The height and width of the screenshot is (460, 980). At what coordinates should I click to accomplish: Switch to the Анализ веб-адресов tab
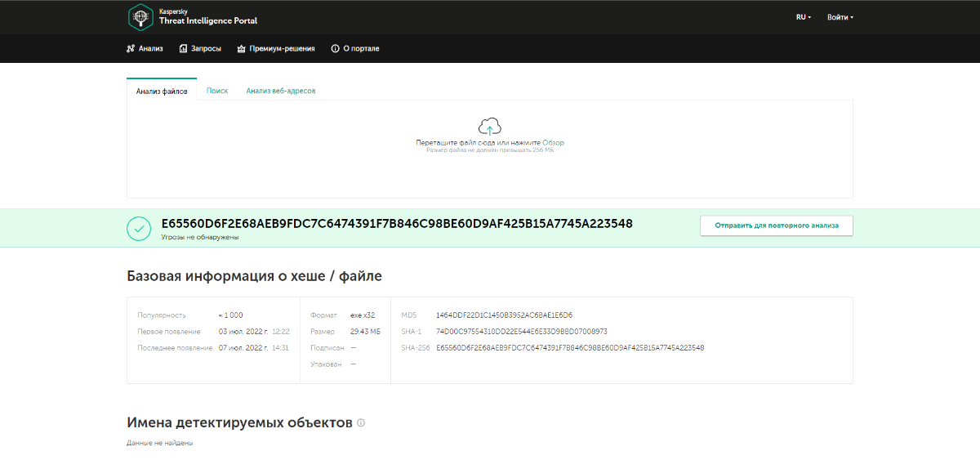(281, 91)
